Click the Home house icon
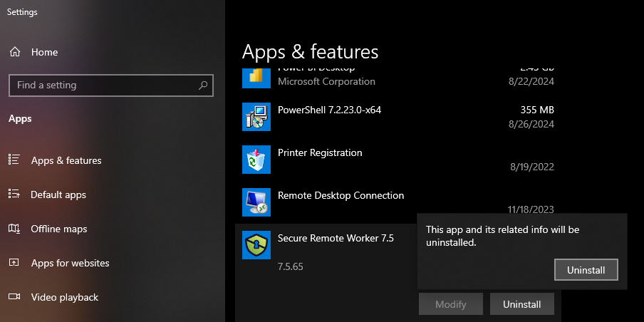This screenshot has width=644, height=322. 15,52
